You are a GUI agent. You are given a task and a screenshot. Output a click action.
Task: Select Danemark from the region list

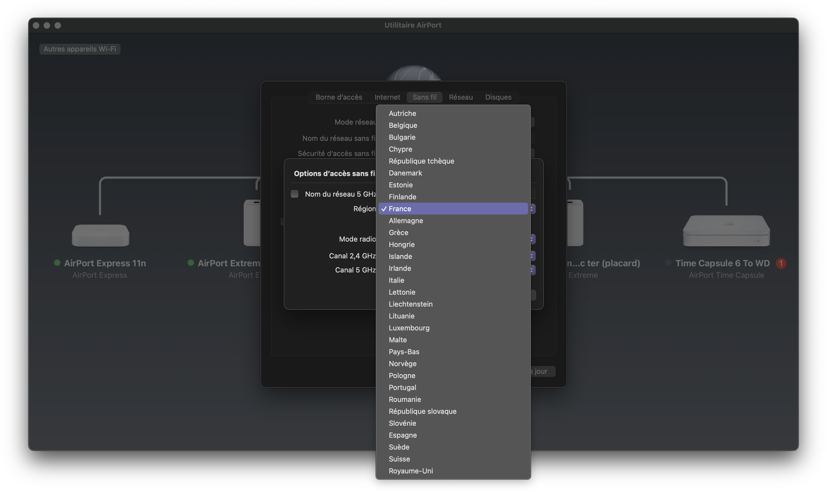pos(453,173)
